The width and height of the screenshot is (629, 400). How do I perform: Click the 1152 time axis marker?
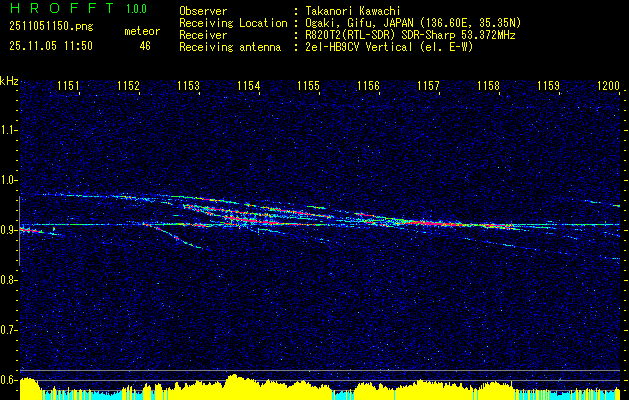(128, 86)
